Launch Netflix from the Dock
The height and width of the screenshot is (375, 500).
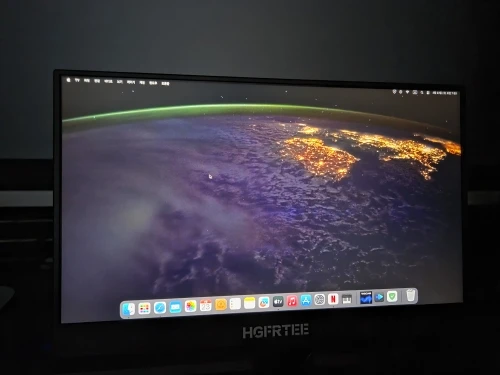(x=333, y=299)
